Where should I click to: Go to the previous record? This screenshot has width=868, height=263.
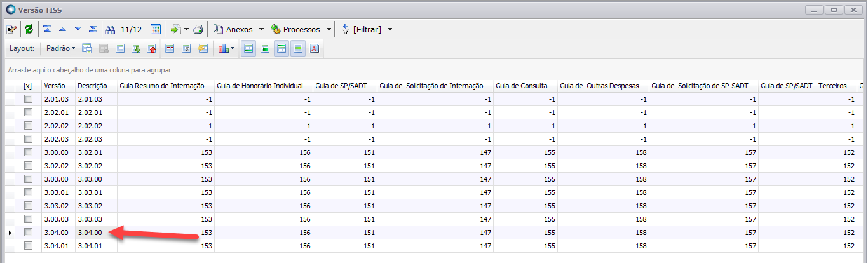tap(62, 29)
